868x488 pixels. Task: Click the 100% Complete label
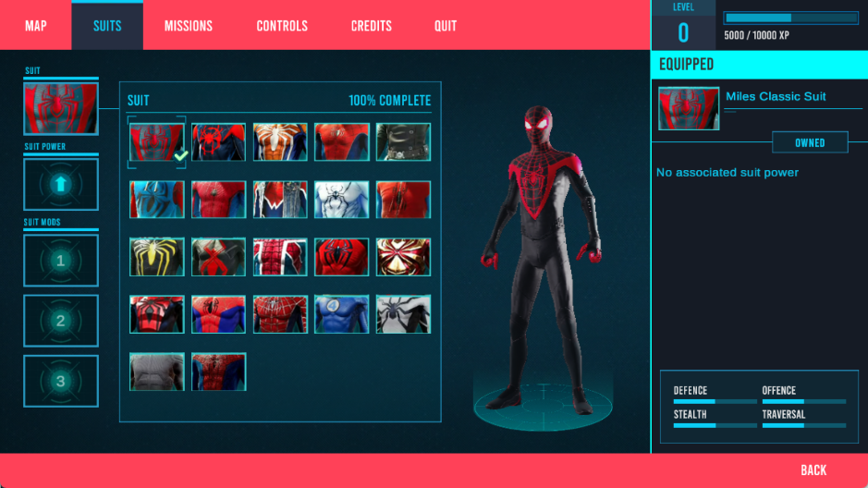tap(390, 101)
